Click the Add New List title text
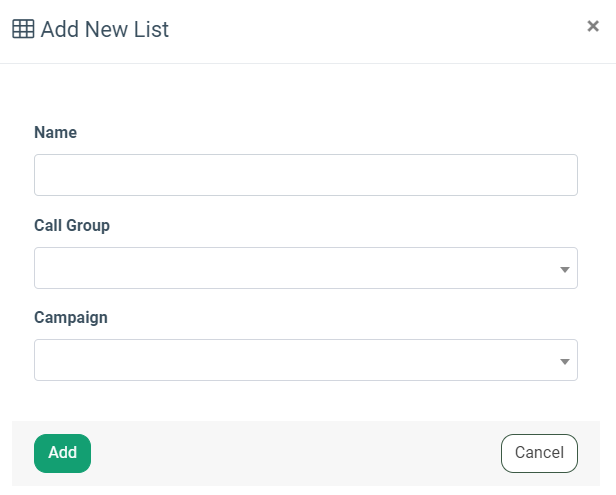616x495 pixels. click(x=105, y=29)
